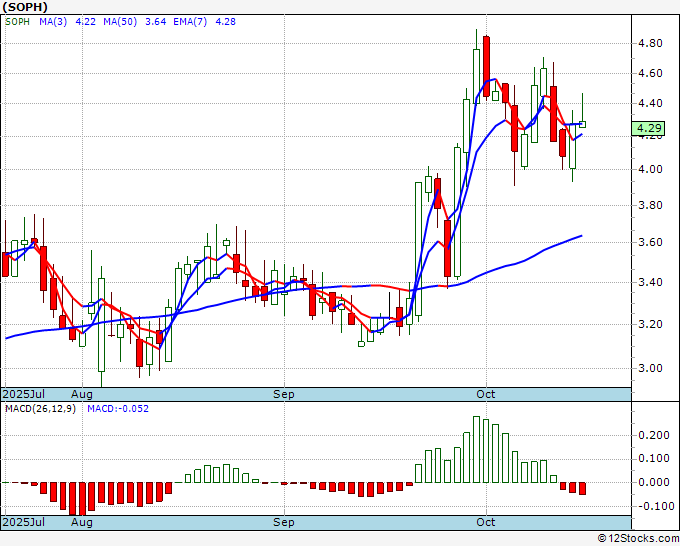Screen dimensions: 680x546
Task: Click the 0.200 MACD axis label
Action: click(654, 435)
